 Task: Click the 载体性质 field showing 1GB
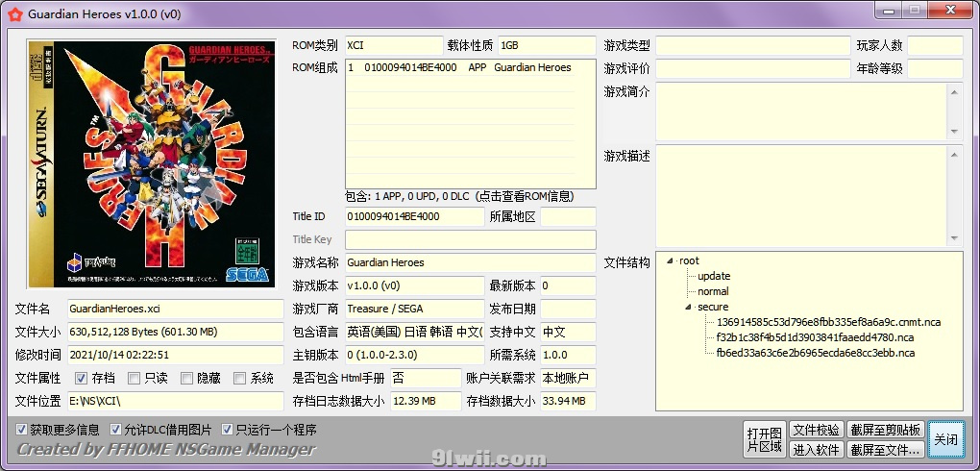(547, 46)
